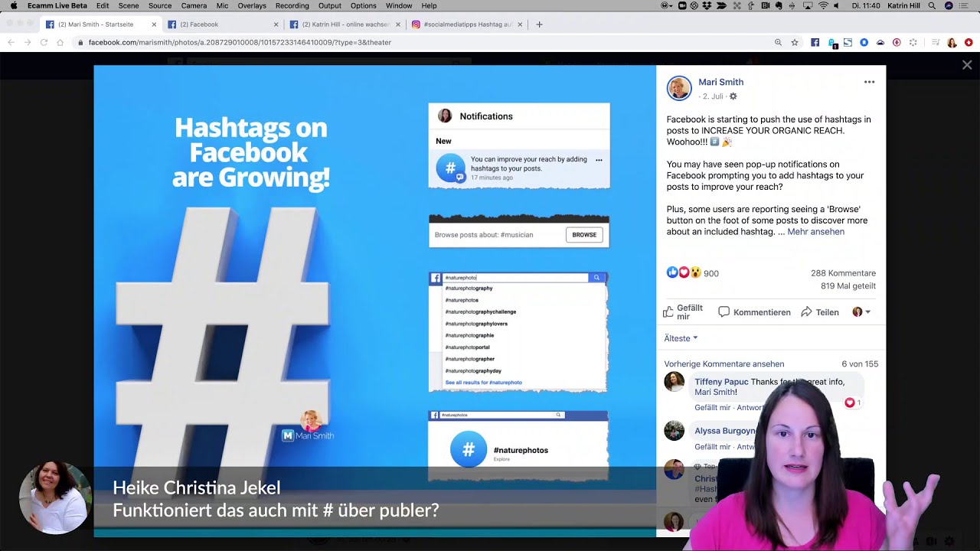Screen dimensions: 980x551
Task: Open the Dropbox menu bar icon
Action: tap(707, 5)
